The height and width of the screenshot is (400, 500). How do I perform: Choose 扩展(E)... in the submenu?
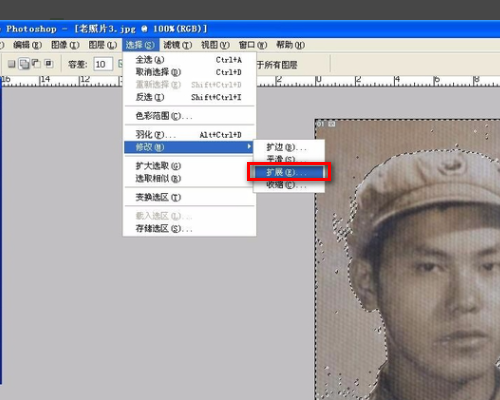point(289,172)
